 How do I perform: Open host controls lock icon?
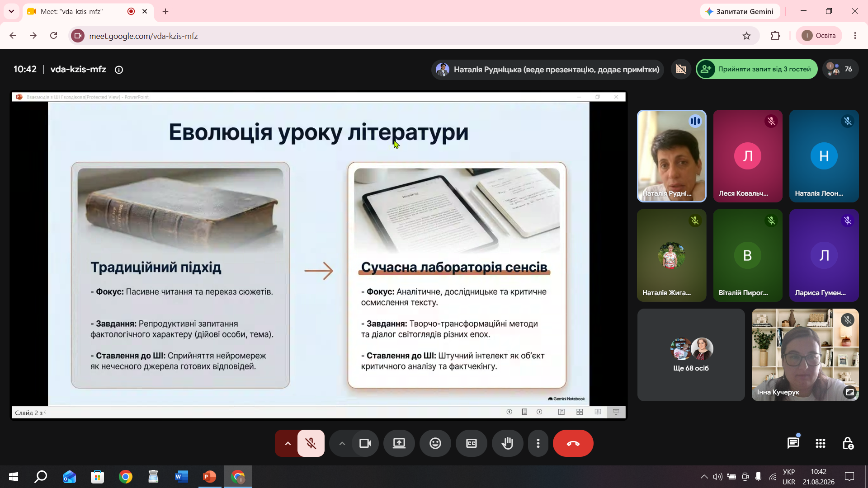(848, 443)
